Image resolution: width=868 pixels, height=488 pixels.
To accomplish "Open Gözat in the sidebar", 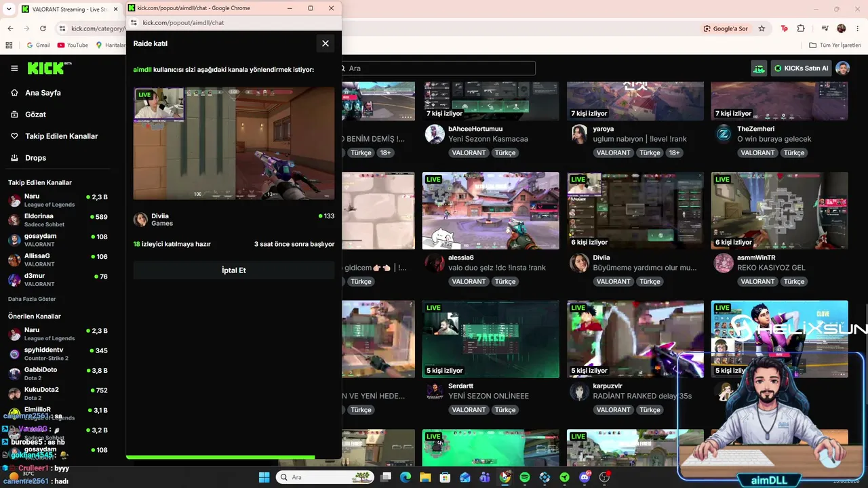I will 35,115.
